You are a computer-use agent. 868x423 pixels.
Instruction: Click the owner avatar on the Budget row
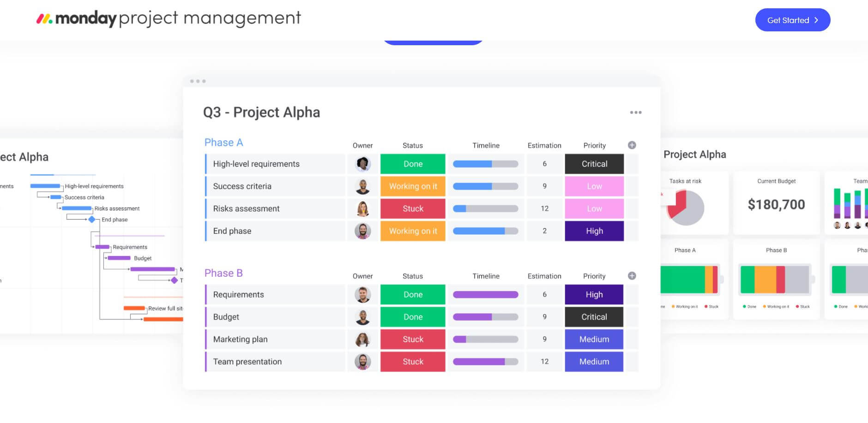pyautogui.click(x=363, y=317)
